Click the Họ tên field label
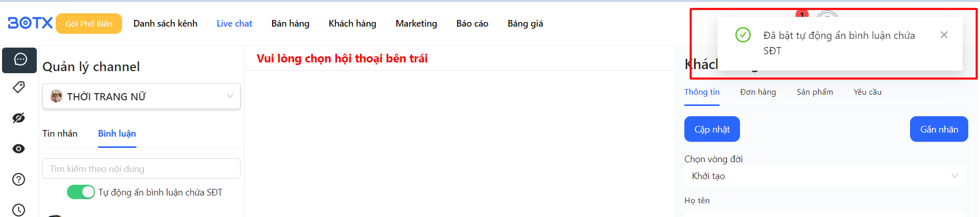The image size is (980, 217). [697, 200]
